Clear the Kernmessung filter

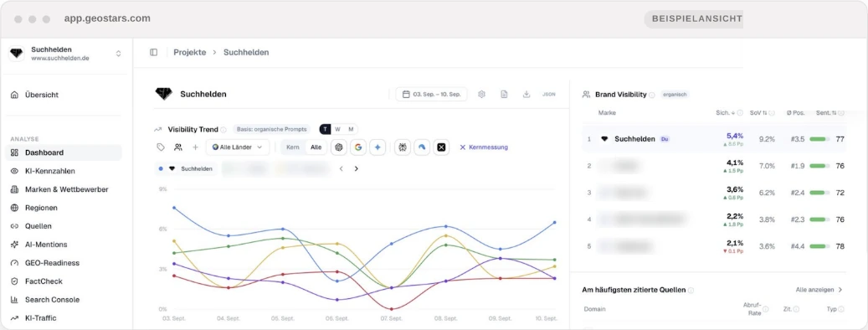point(483,147)
